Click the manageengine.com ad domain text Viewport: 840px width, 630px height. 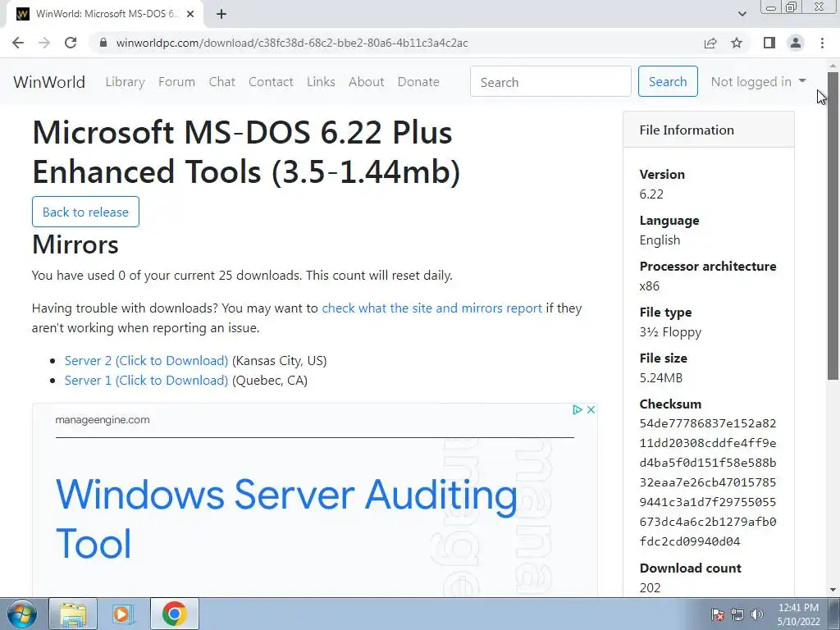pos(103,420)
